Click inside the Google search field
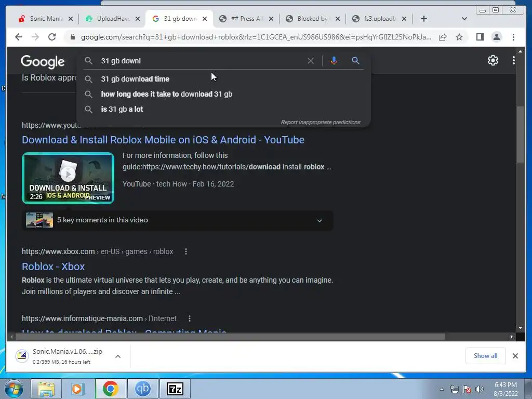 pyautogui.click(x=200, y=61)
